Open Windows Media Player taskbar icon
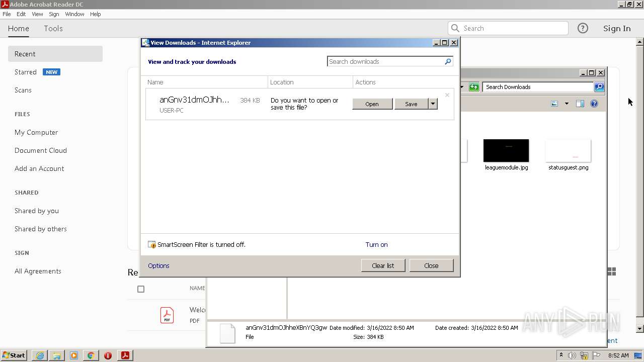Viewport: 644px width, 362px height. coord(74,355)
